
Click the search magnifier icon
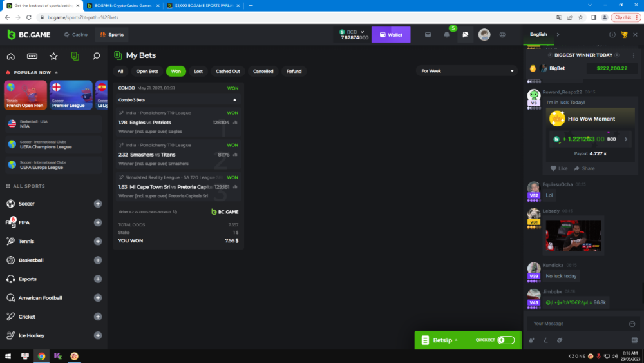pos(97,56)
